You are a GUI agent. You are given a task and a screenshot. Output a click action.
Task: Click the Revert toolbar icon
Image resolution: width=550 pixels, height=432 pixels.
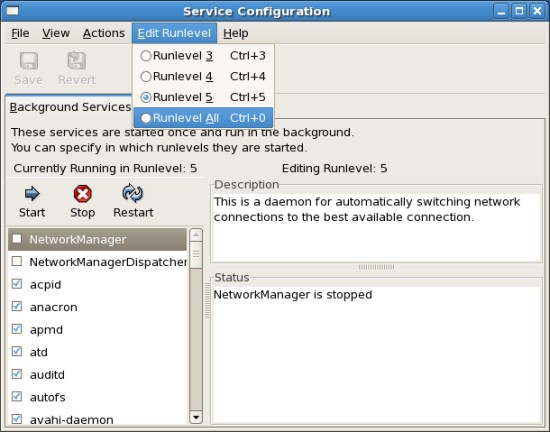click(76, 60)
